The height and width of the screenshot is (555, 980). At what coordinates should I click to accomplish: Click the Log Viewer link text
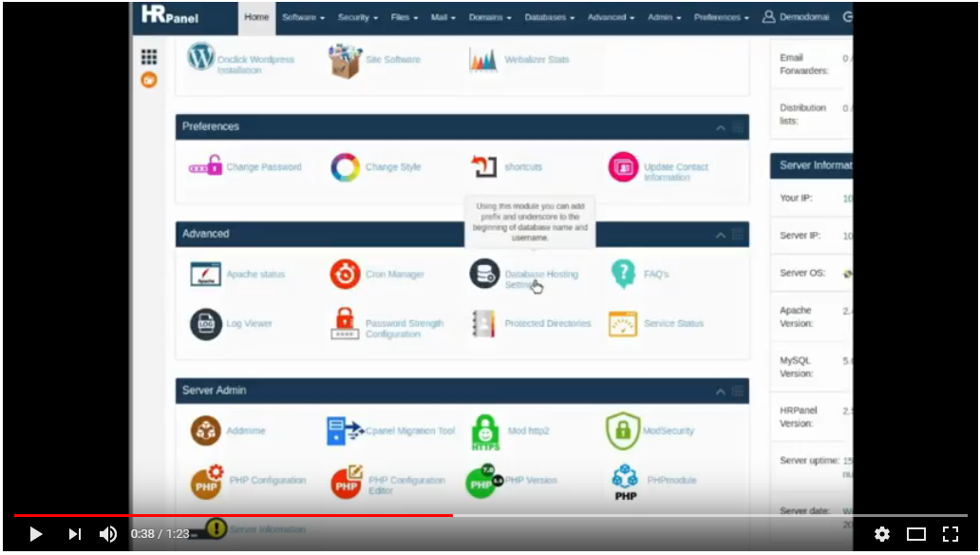coord(249,323)
